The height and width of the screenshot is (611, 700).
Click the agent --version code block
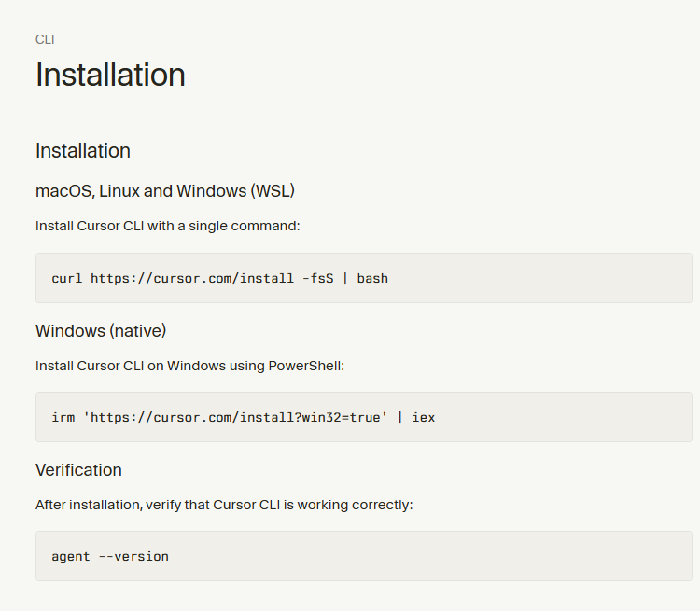(364, 556)
